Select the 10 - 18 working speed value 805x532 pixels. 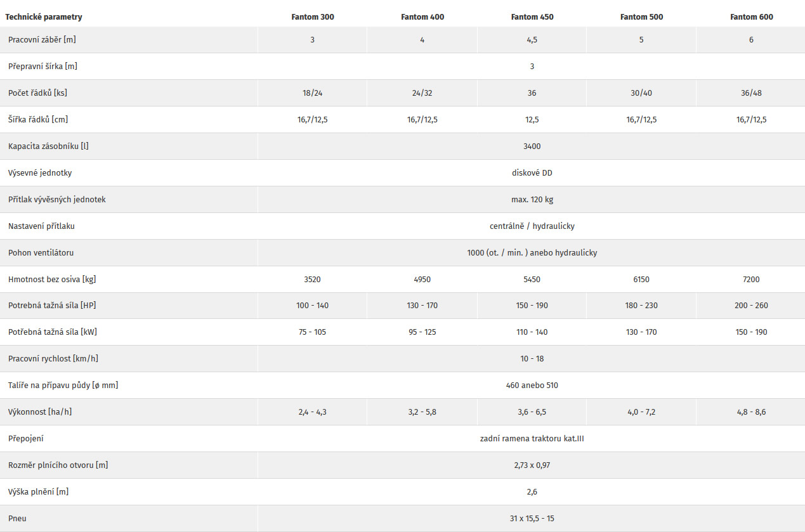[x=532, y=360]
